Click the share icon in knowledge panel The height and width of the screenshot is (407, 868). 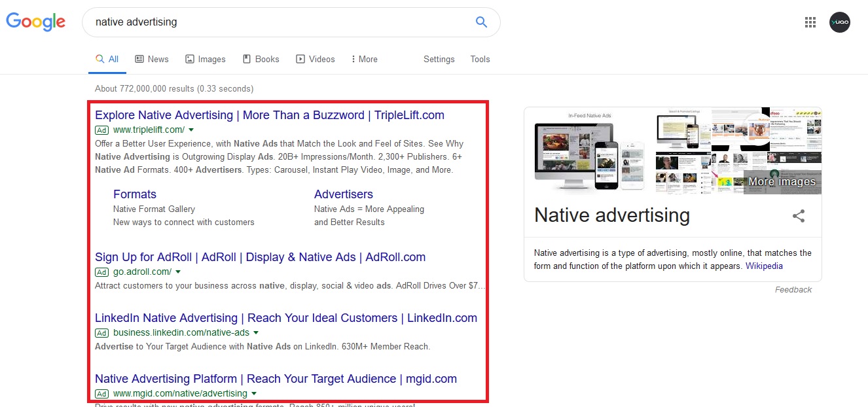point(799,216)
